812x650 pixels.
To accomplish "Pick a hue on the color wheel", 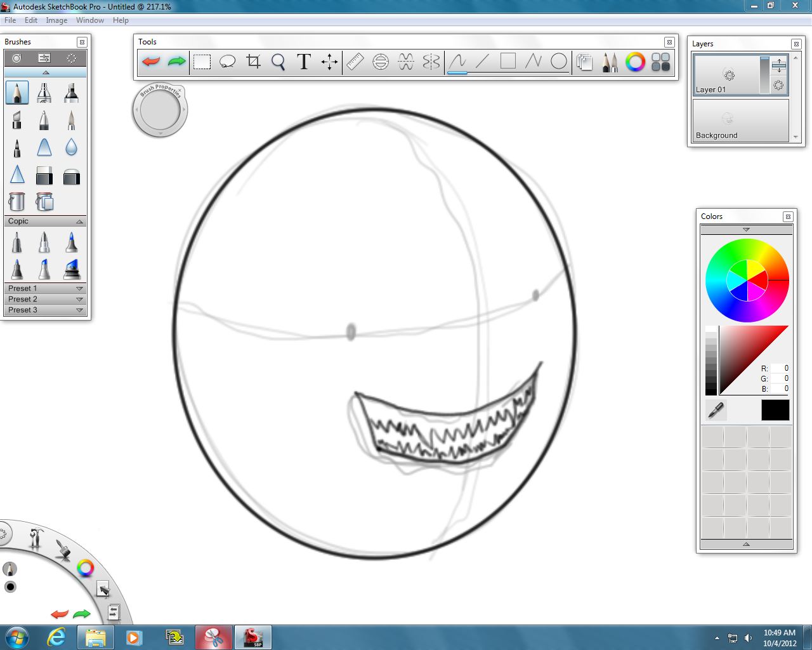I will 747,280.
